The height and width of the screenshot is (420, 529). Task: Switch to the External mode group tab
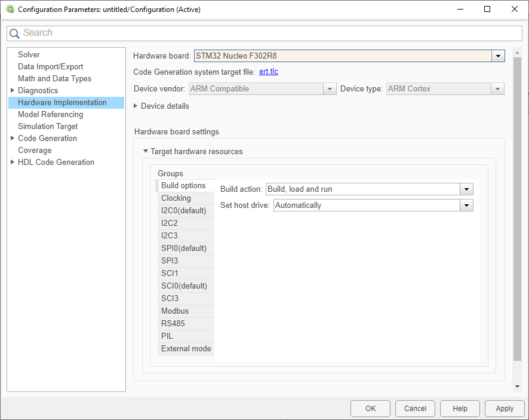point(186,348)
